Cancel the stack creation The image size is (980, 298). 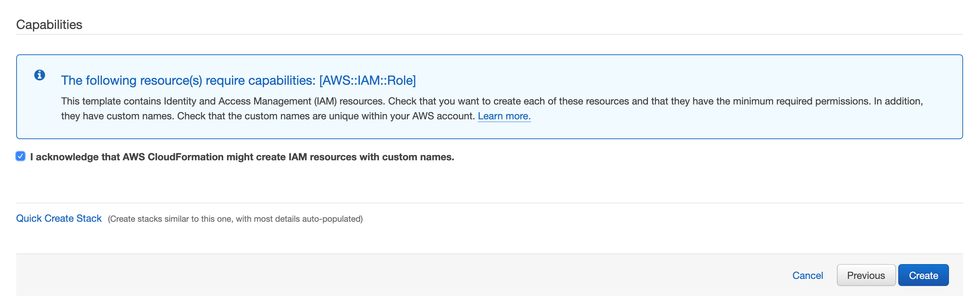click(x=807, y=275)
